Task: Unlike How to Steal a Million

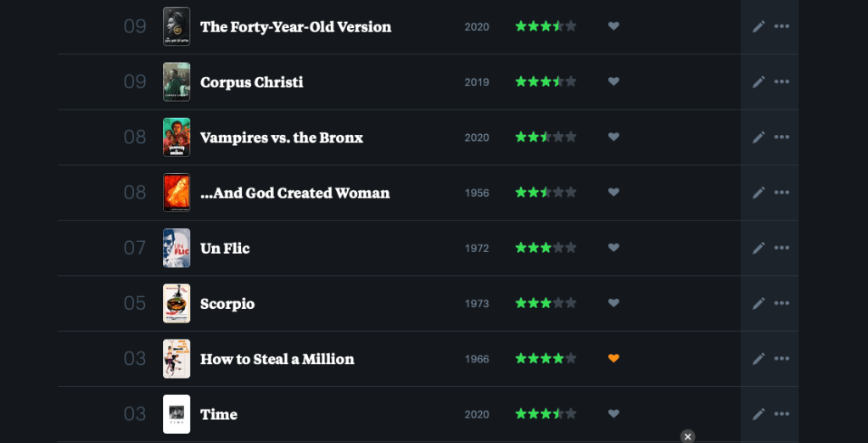Action: pyautogui.click(x=613, y=358)
